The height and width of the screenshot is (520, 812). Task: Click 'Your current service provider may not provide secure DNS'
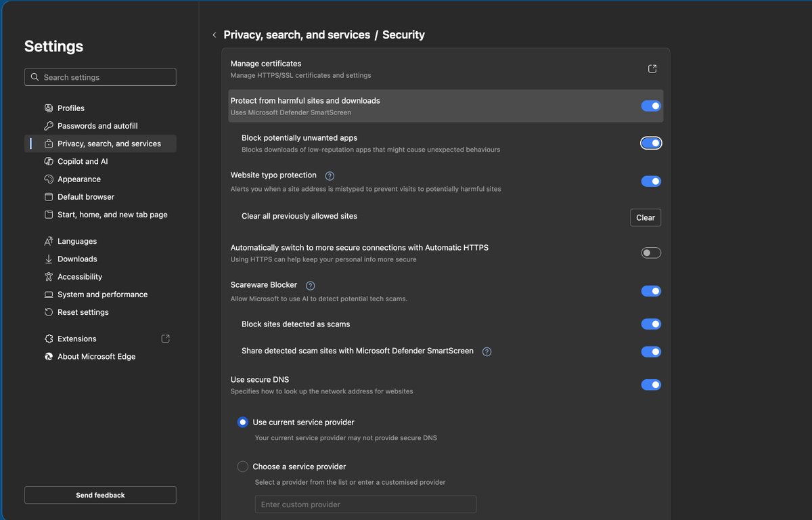tap(346, 438)
